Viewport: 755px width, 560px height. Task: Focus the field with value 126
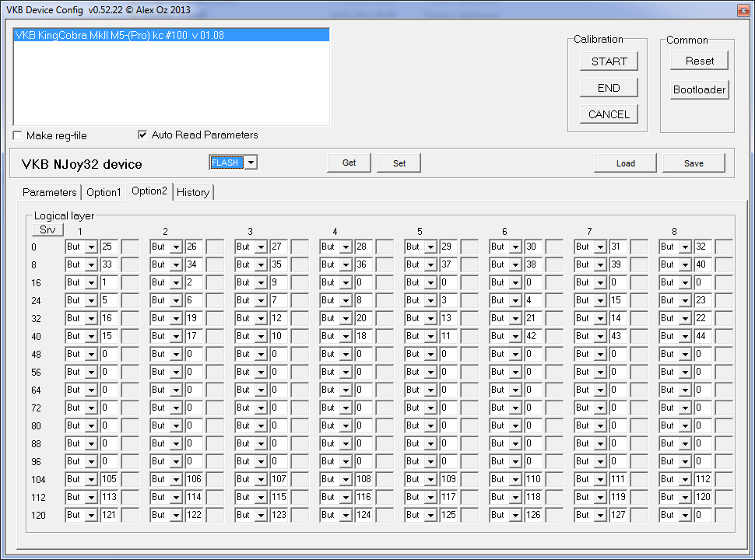coord(533,515)
